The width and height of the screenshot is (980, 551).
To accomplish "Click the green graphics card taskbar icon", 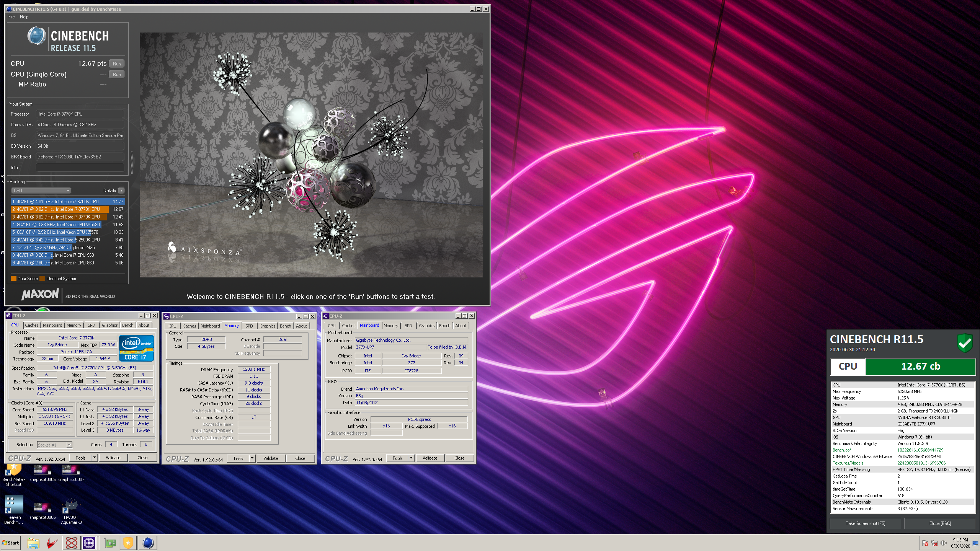I will (110, 543).
